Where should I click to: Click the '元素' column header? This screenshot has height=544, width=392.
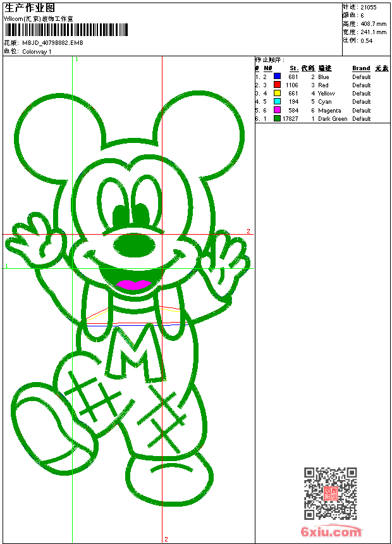[382, 68]
